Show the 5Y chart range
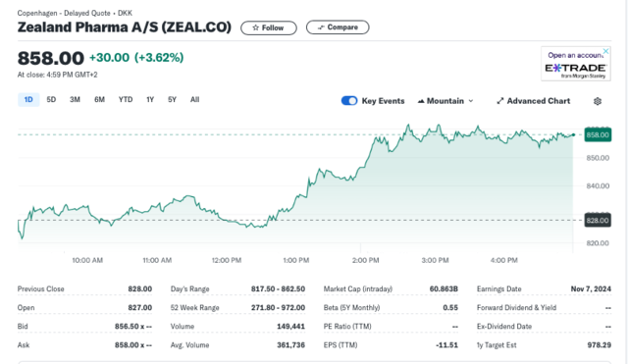 click(x=173, y=100)
